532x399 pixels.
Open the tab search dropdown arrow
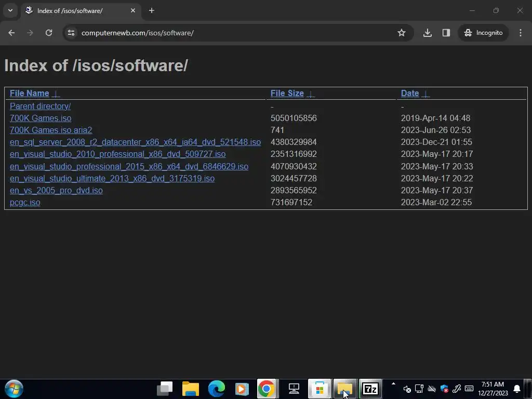[10, 10]
